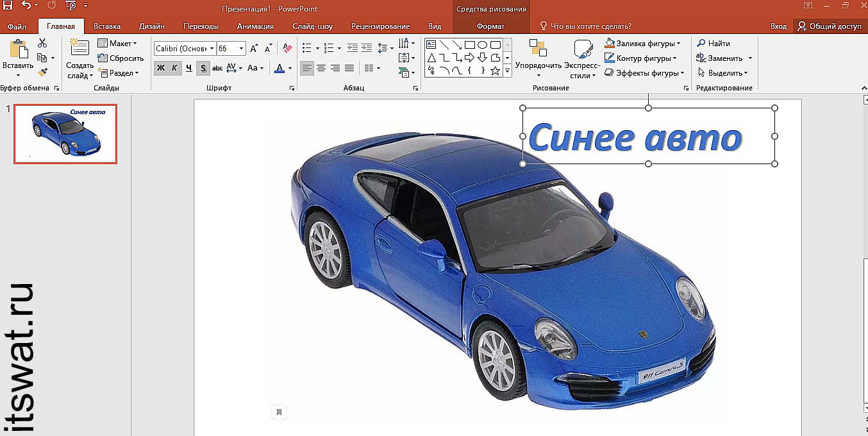The height and width of the screenshot is (436, 868).
Task: Select slide 1 thumbnail in the slide panel
Action: point(65,133)
